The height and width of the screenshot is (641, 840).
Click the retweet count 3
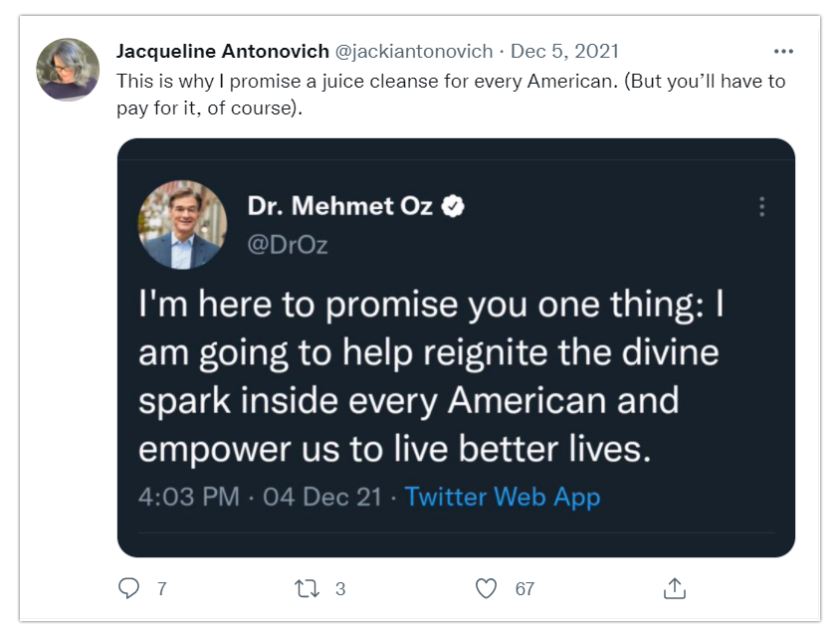point(340,589)
